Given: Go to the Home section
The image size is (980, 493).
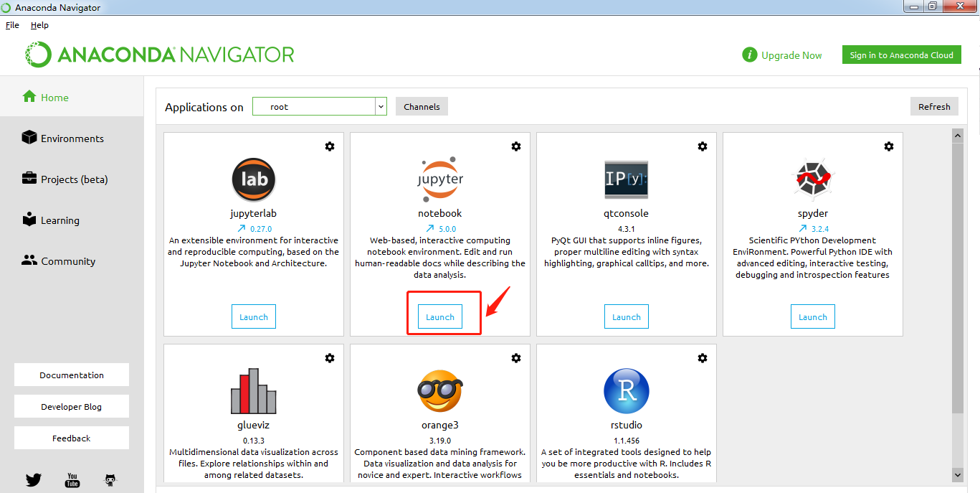Looking at the screenshot, I should click(72, 97).
